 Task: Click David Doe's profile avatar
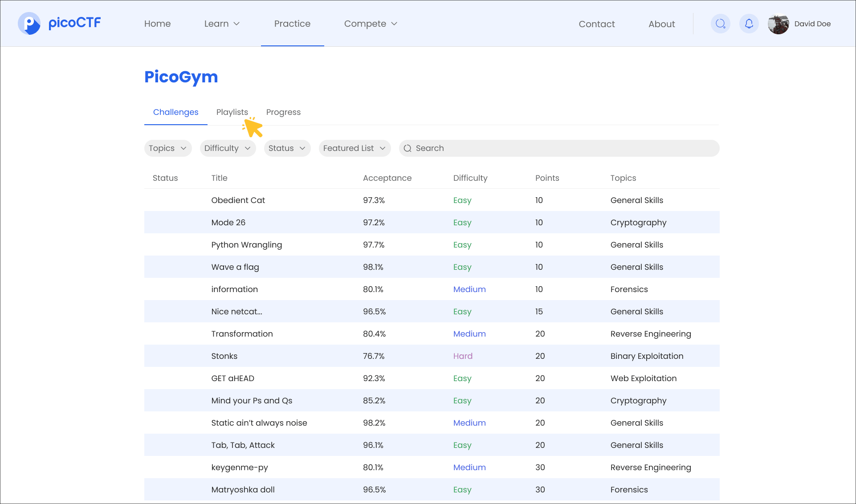point(778,24)
